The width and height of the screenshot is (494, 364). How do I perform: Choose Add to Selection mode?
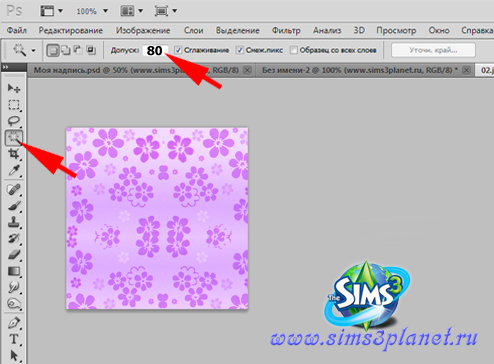[x=66, y=50]
